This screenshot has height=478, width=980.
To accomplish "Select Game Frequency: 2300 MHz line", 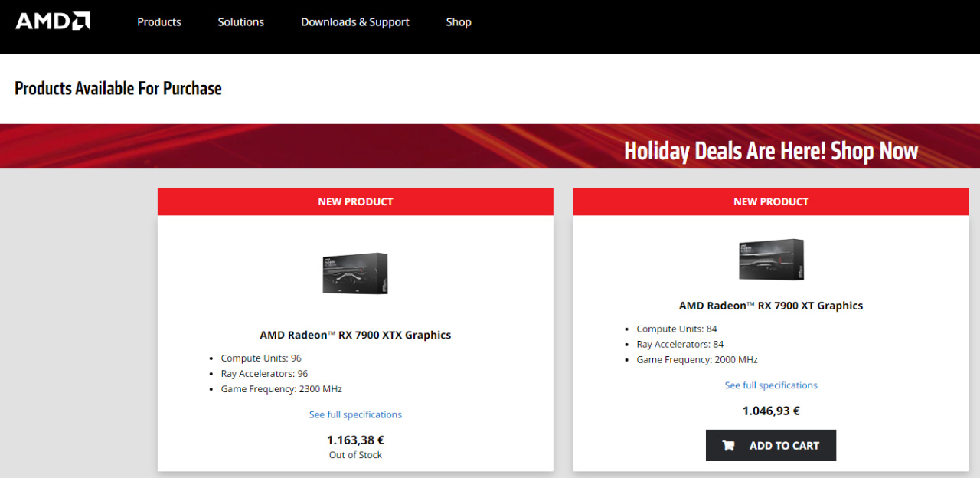I will [281, 389].
